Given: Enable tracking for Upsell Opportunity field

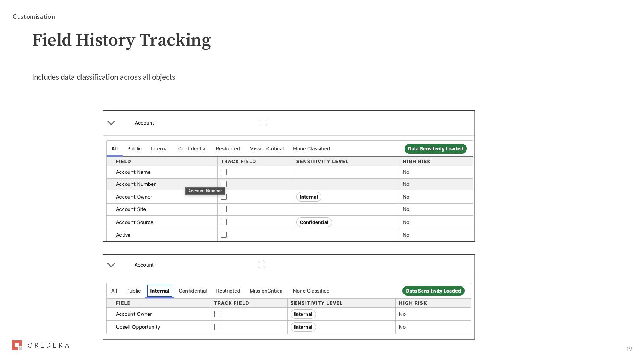Looking at the screenshot, I should click(217, 327).
